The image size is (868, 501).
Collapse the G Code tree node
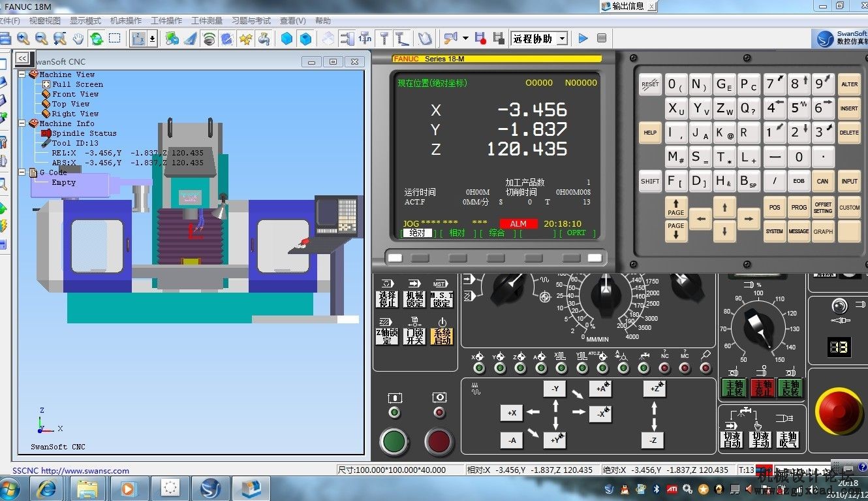22,172
